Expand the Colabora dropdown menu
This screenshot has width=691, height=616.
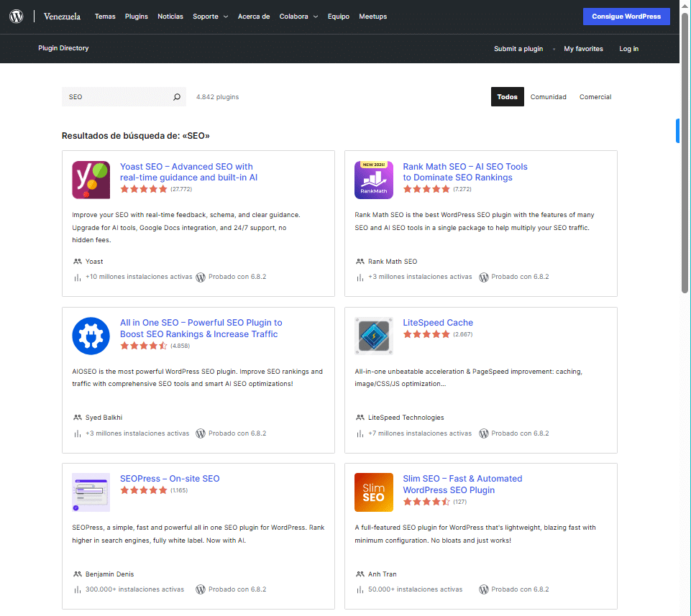(x=298, y=17)
